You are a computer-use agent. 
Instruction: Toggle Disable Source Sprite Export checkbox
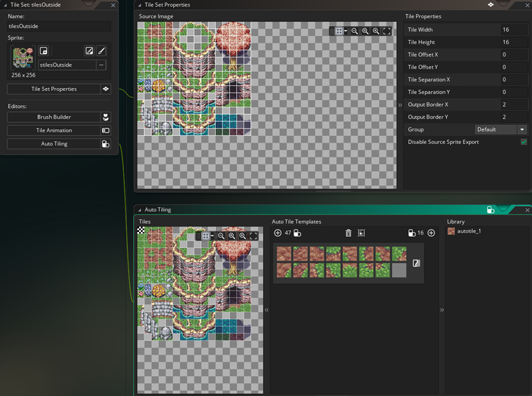pyautogui.click(x=523, y=142)
